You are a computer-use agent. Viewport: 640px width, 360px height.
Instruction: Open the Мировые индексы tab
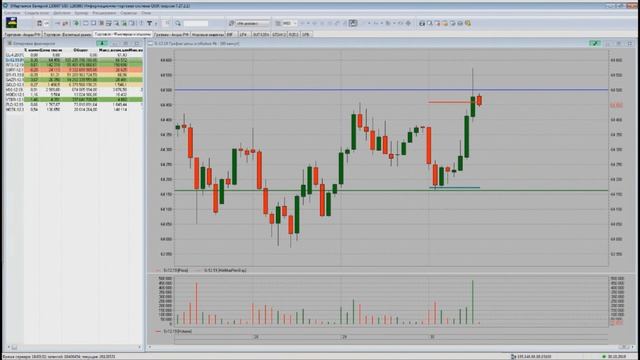point(208,35)
